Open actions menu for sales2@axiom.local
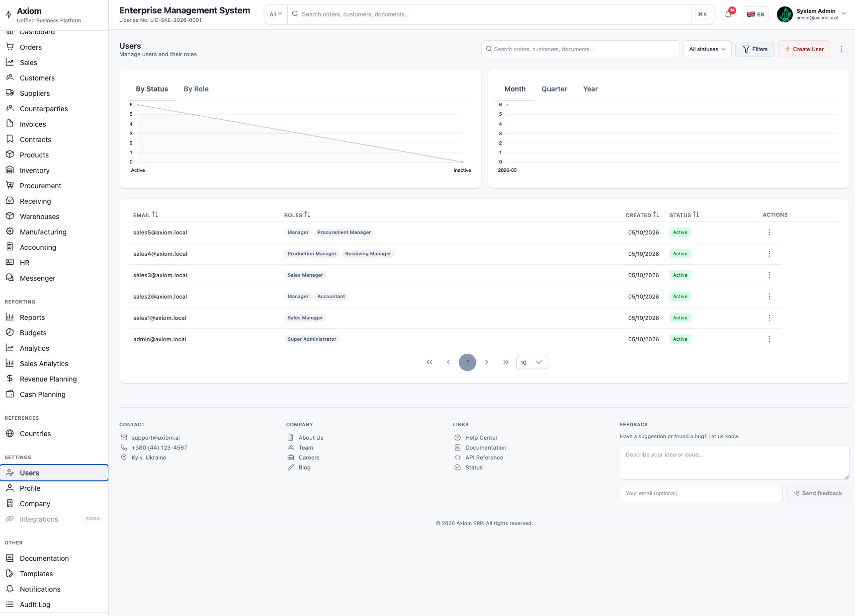855x616 pixels. tap(769, 297)
